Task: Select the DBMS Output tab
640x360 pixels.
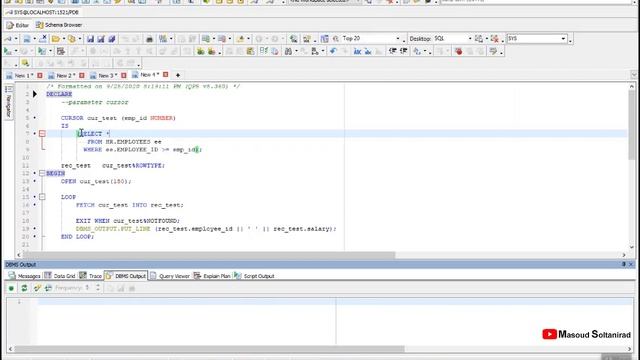Action: pyautogui.click(x=126, y=276)
